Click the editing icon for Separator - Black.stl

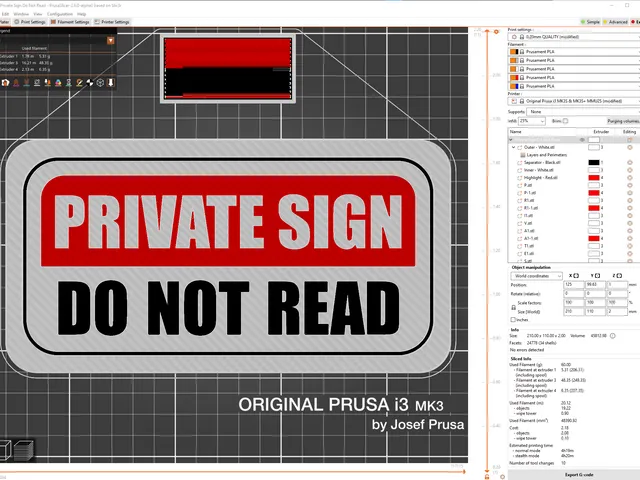[630, 162]
